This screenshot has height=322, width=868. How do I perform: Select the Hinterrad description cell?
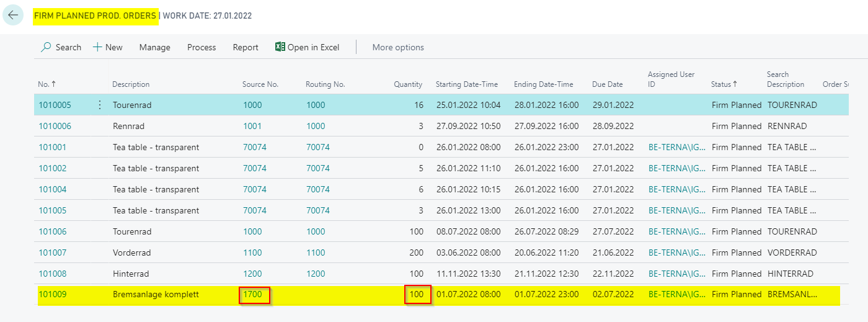click(131, 274)
